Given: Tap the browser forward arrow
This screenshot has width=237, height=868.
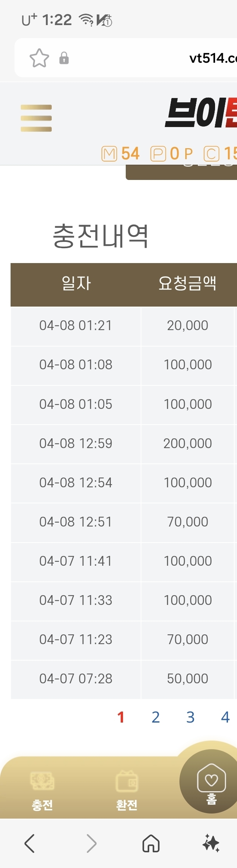Looking at the screenshot, I should click(91, 843).
